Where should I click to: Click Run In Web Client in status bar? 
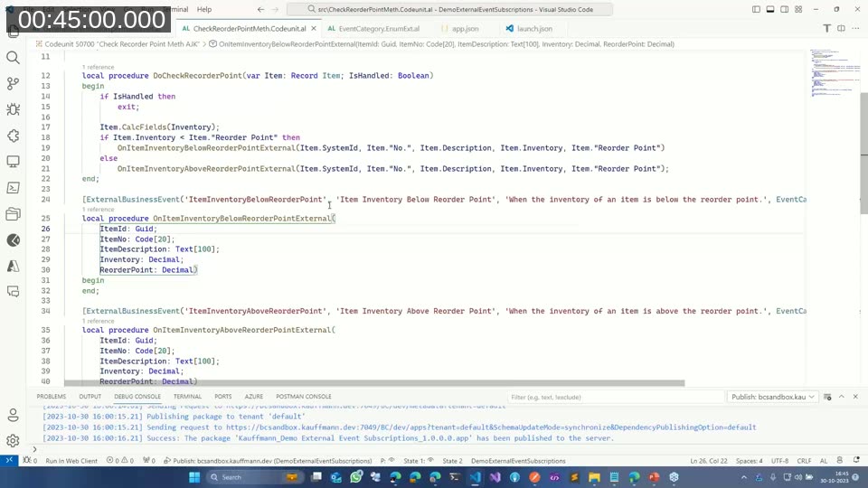71,460
